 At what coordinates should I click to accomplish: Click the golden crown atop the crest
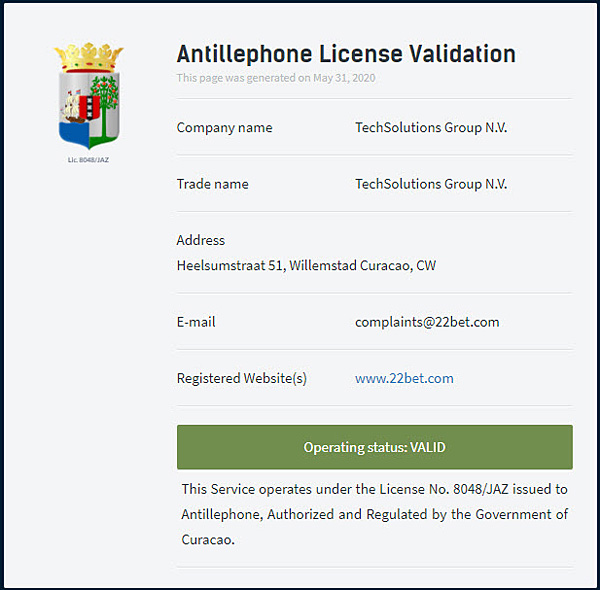(89, 57)
